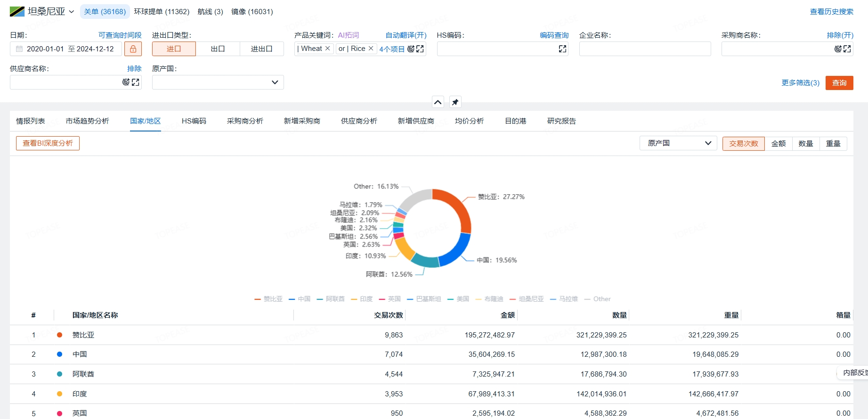Open the 环球提单 data tab

coord(162,12)
